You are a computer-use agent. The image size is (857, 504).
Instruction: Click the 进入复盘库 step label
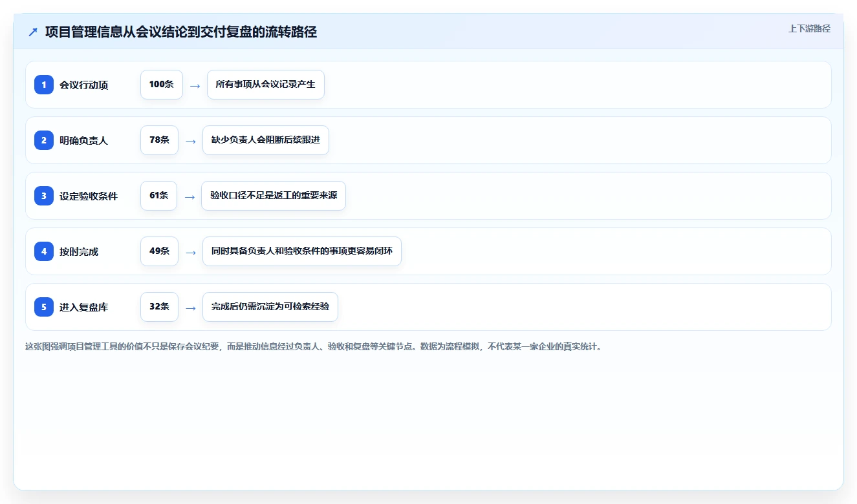tap(83, 307)
